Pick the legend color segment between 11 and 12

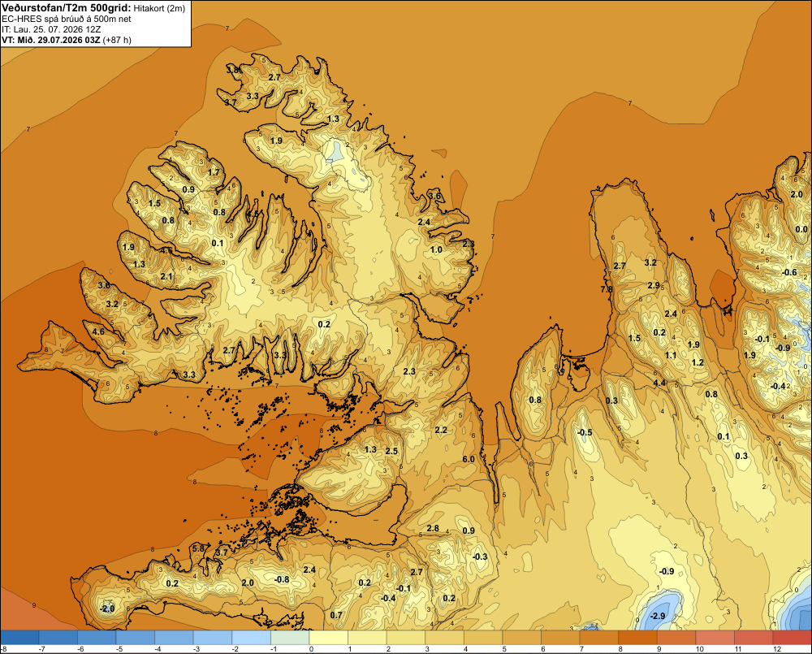point(754,637)
